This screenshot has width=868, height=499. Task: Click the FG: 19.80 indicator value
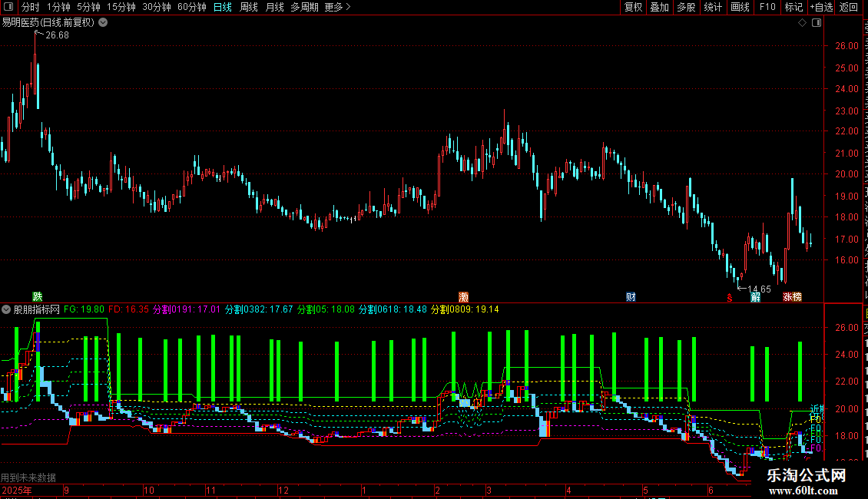tap(84, 309)
